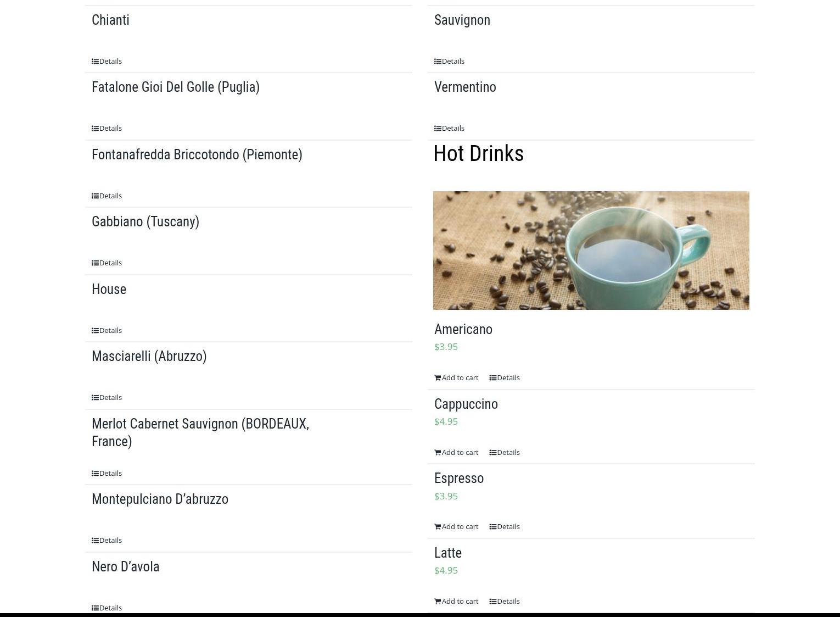
Task: Open the Americano product title
Action: click(x=463, y=329)
